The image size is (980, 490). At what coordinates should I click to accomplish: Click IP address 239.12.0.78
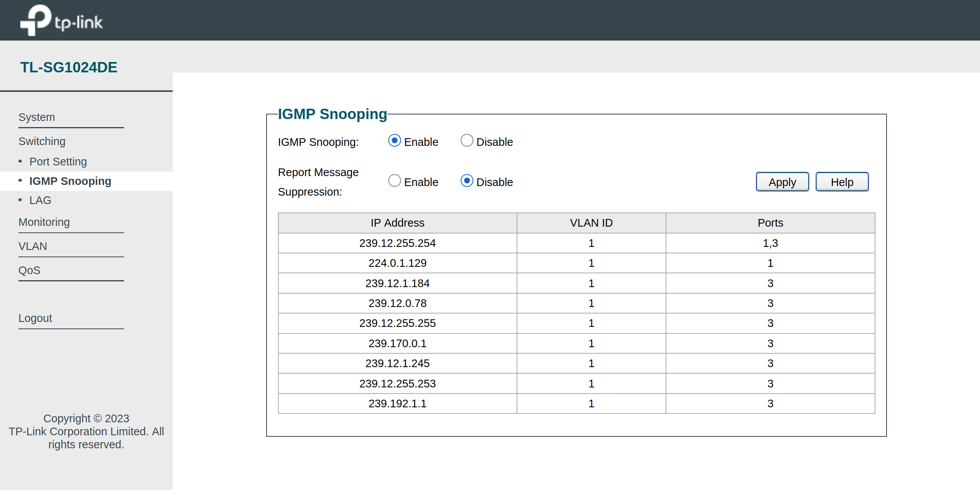click(398, 303)
